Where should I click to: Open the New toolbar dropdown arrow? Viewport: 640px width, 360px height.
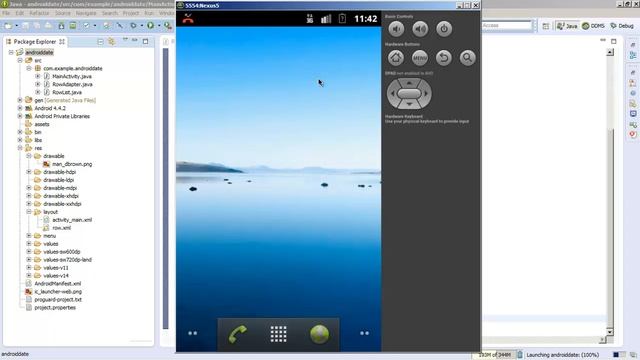point(16,26)
